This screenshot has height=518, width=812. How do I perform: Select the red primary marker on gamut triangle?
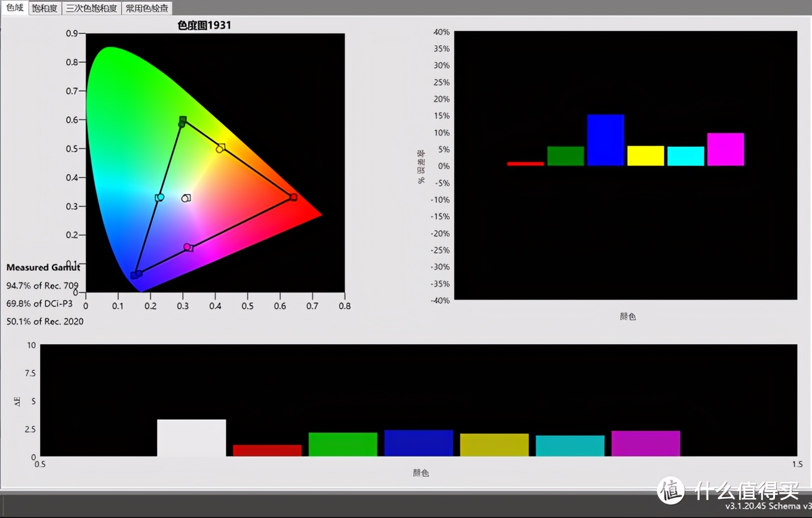click(293, 197)
